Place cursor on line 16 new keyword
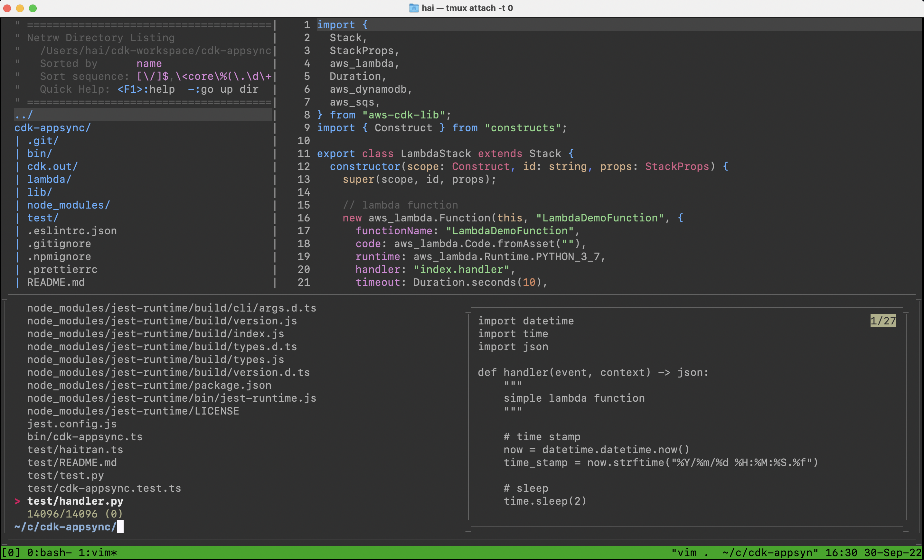Image resolution: width=924 pixels, height=560 pixels. click(x=352, y=218)
